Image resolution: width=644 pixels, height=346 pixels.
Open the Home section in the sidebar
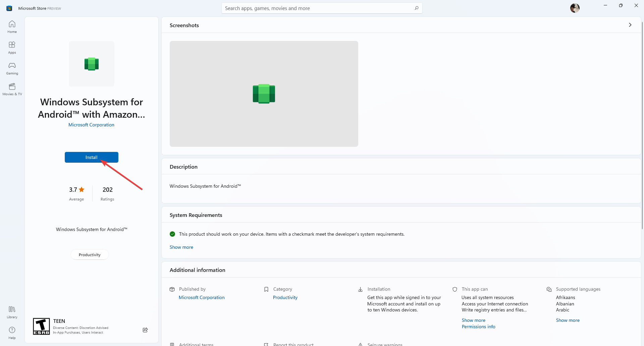point(12,27)
